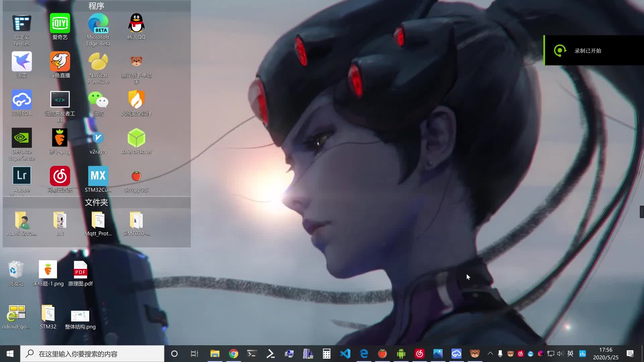Open the 腾讯QQ penguin icon

[x=137, y=27]
